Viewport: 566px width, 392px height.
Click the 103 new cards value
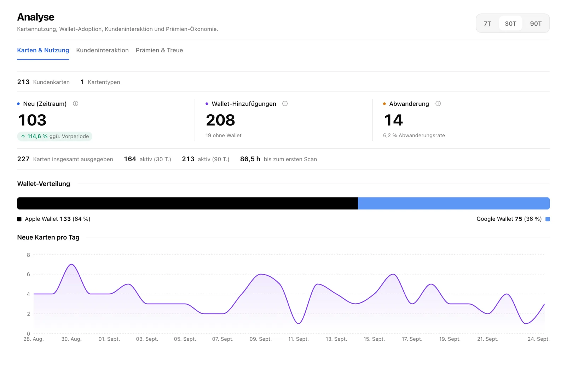coord(32,120)
